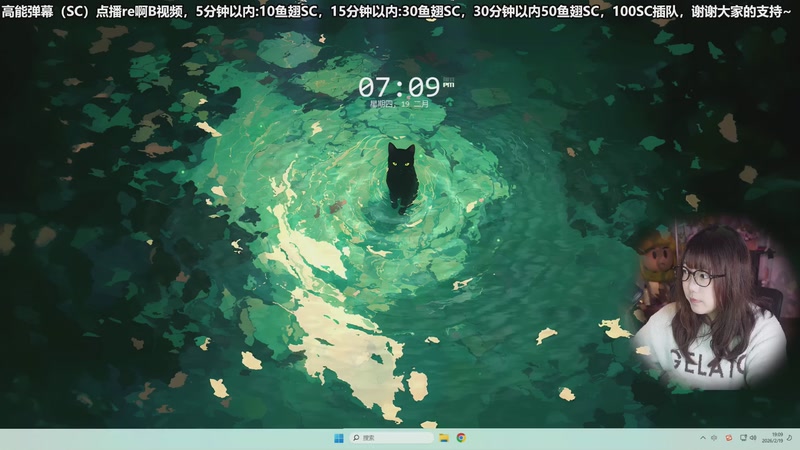Open the red tray application icon

(729, 438)
